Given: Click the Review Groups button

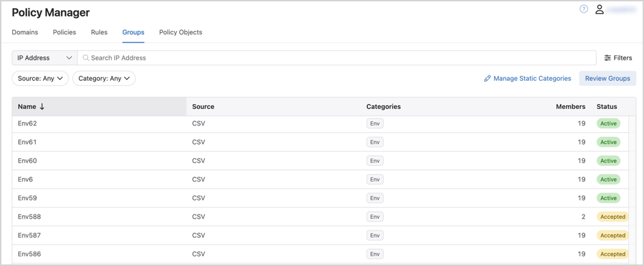Looking at the screenshot, I should pos(608,78).
